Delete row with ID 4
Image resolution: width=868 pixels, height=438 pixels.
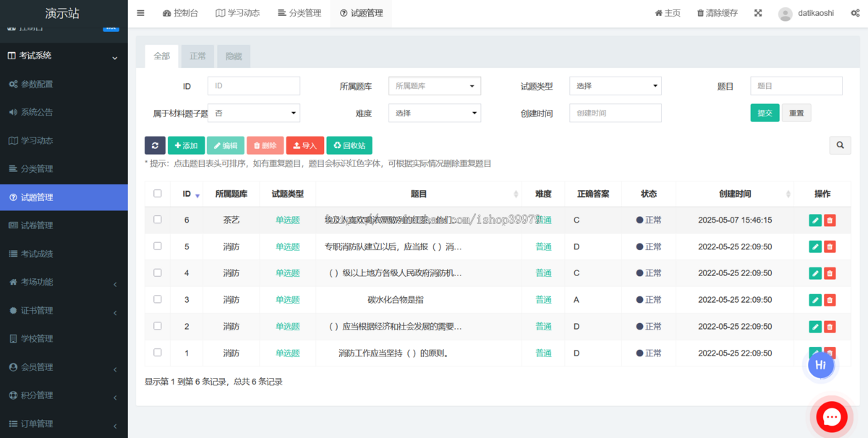830,273
